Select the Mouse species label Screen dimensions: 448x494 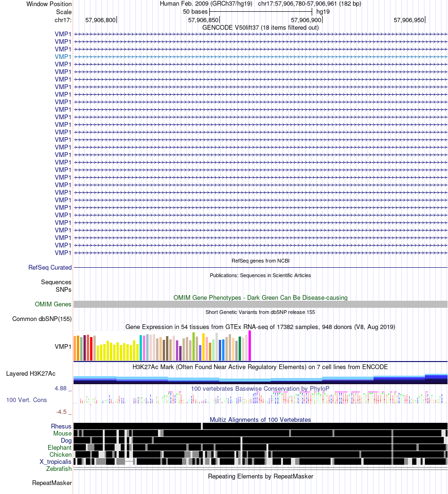(x=62, y=434)
